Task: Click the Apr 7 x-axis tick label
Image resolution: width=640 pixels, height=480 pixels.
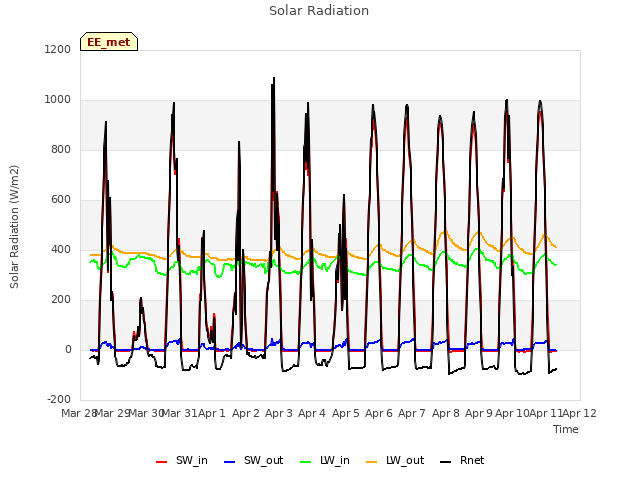Action: (412, 413)
